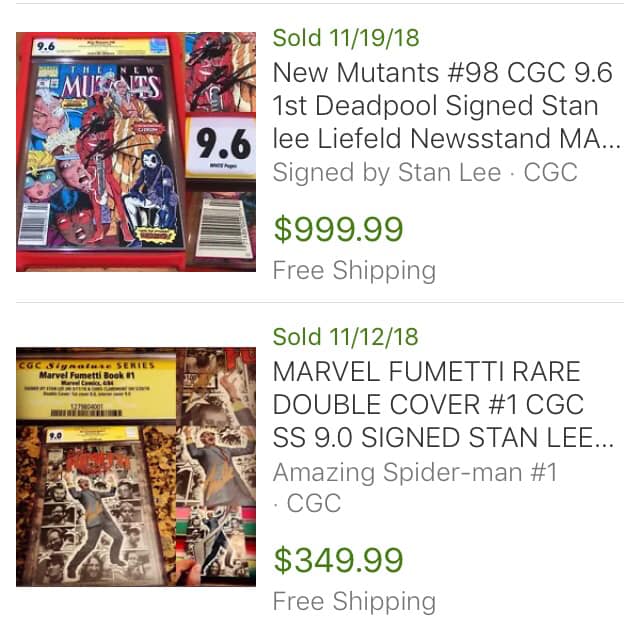The width and height of the screenshot is (640, 632).
Task: Click Free Shipping under the $999.99 price
Action: pyautogui.click(x=354, y=271)
